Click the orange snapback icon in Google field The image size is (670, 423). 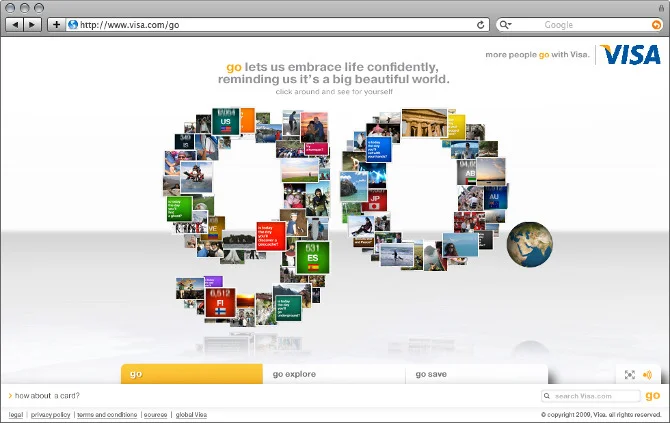coord(656,25)
